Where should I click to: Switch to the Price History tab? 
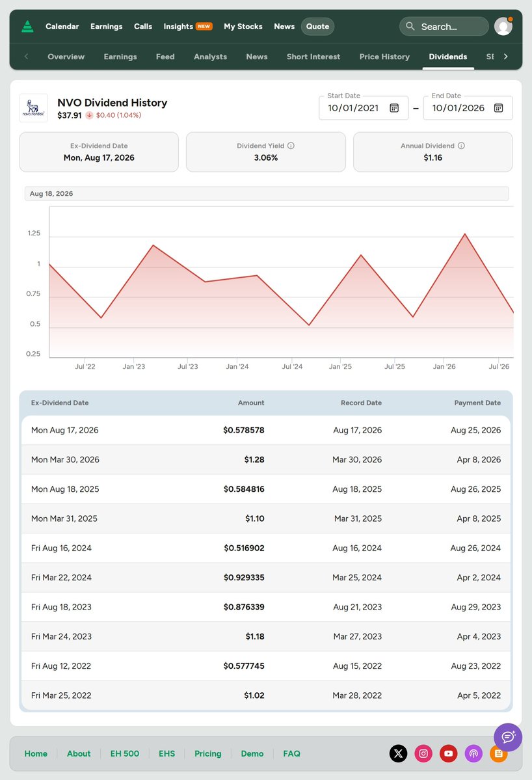(x=384, y=57)
